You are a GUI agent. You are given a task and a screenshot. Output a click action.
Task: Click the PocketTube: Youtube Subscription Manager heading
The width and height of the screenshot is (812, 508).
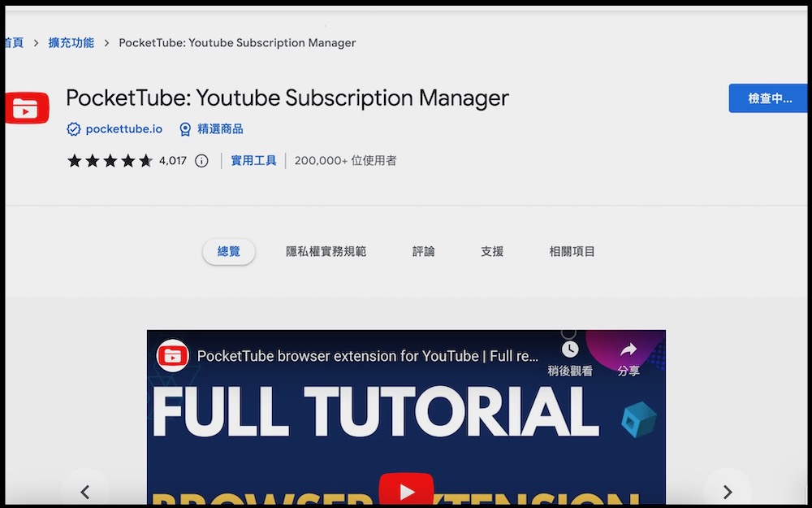[x=287, y=98]
